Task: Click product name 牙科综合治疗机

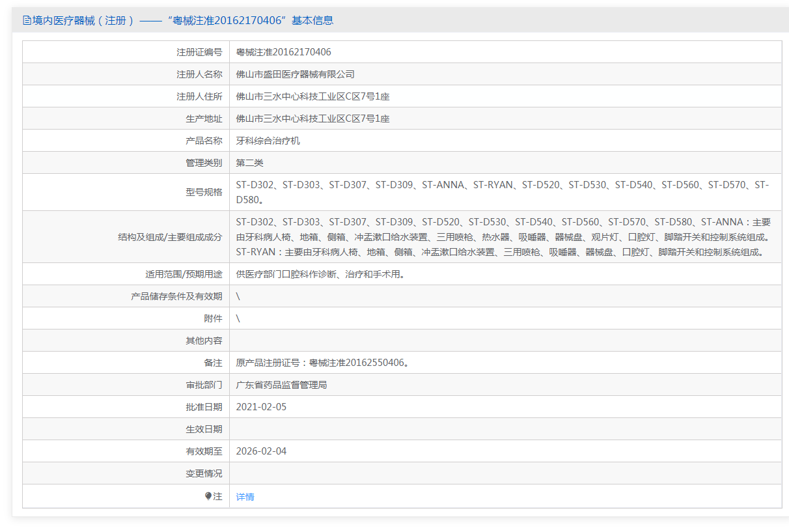Action: (x=268, y=141)
